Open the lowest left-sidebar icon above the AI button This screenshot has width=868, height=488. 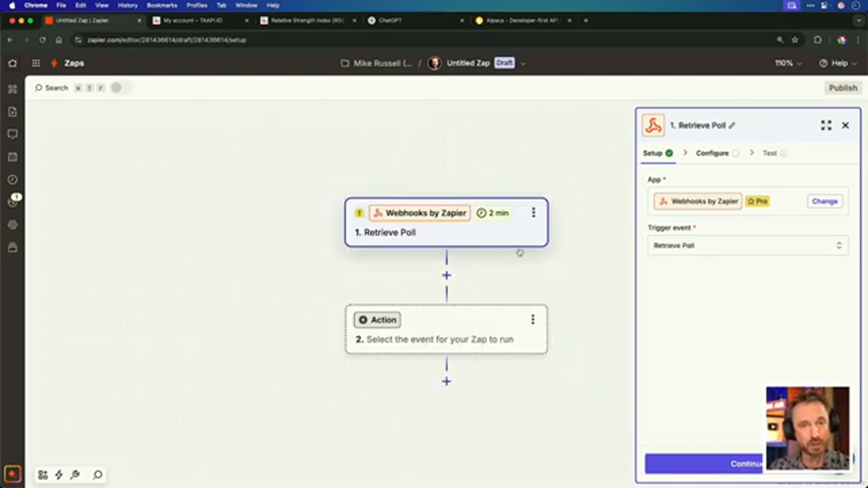[x=12, y=247]
